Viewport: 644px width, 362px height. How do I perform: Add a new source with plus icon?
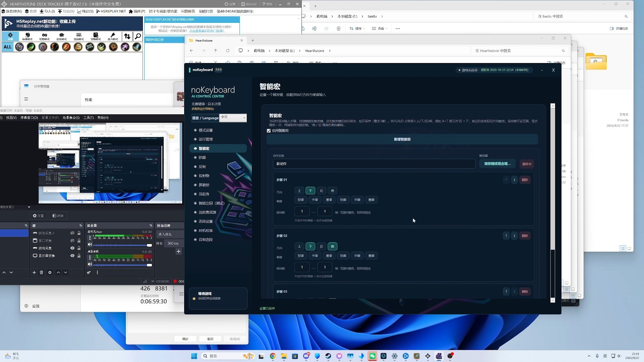(34, 273)
